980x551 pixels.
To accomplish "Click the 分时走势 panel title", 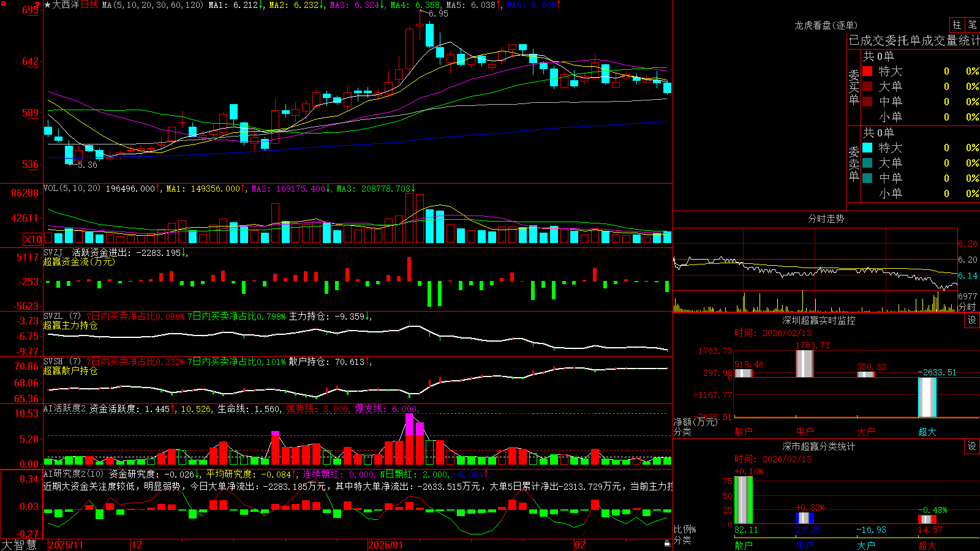I will click(x=826, y=219).
